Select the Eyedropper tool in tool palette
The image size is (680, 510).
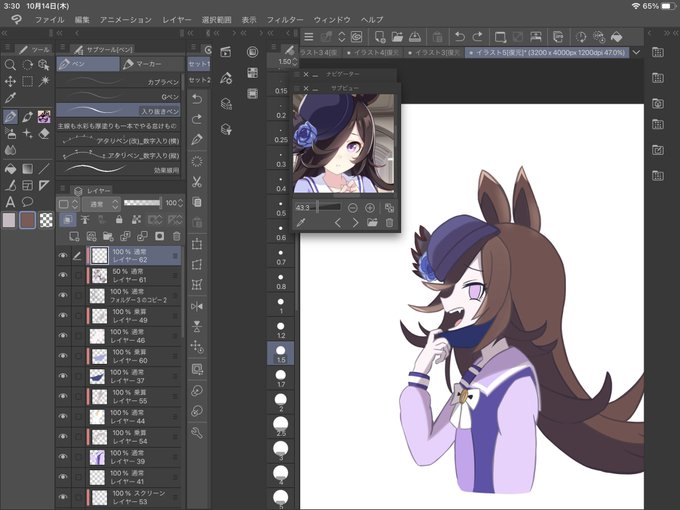(10, 98)
